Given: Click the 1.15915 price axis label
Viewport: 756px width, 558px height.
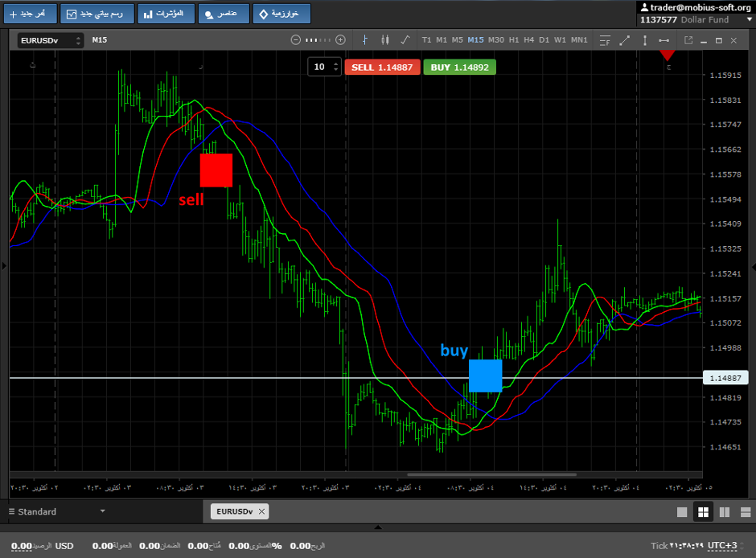Looking at the screenshot, I should coord(725,75).
